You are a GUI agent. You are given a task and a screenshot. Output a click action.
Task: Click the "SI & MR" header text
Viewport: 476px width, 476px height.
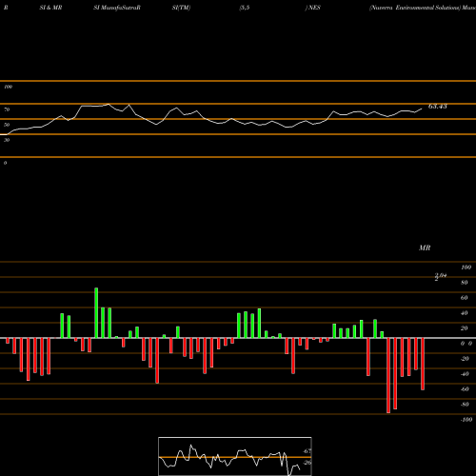50,8
